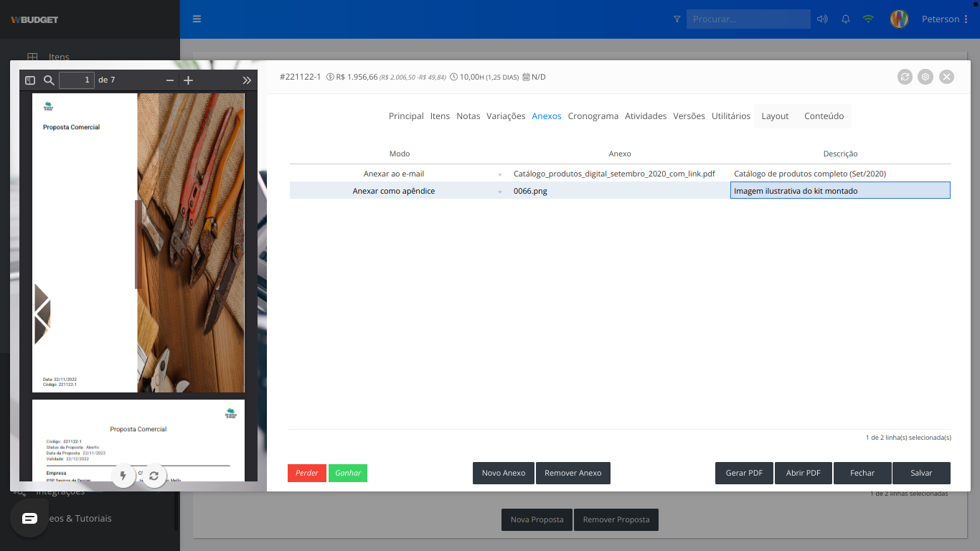
Task: Click the Gerar PDF button
Action: 744,473
